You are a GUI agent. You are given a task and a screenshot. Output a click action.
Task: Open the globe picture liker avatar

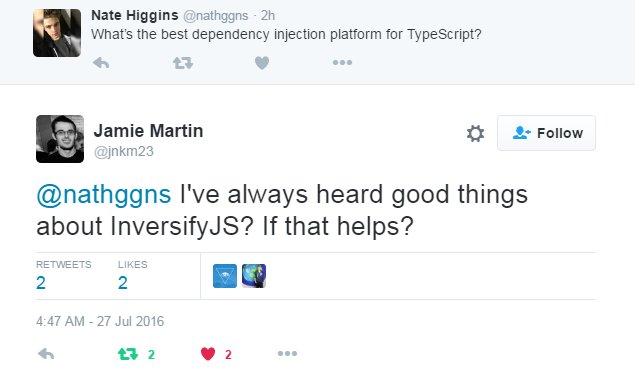pos(254,276)
